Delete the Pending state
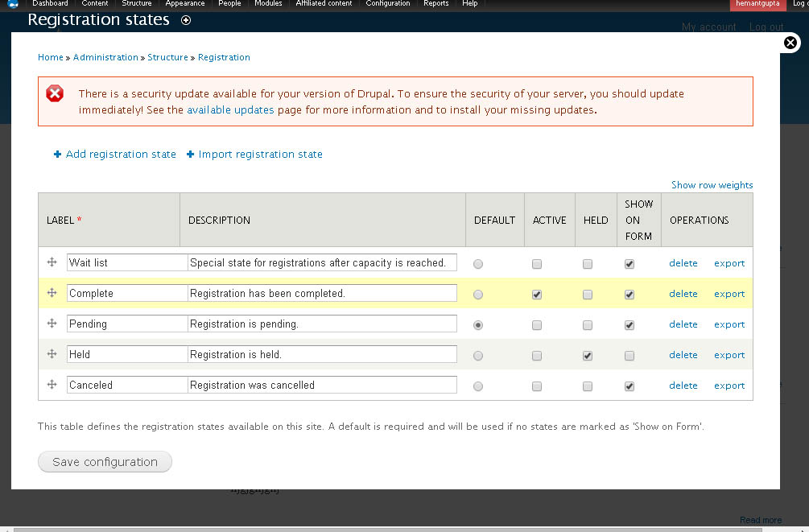This screenshot has height=532, width=809. [x=683, y=324]
